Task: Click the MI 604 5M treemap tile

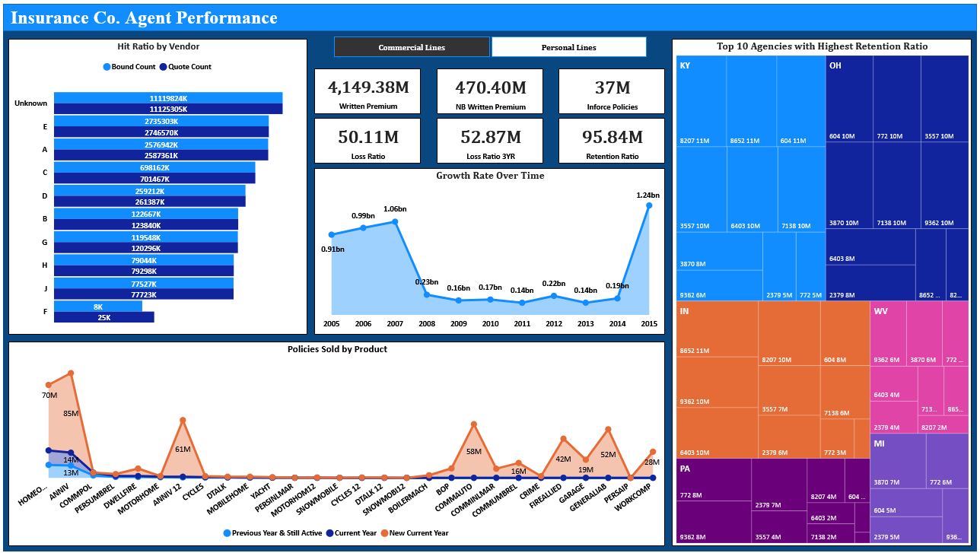Action: tap(906, 502)
